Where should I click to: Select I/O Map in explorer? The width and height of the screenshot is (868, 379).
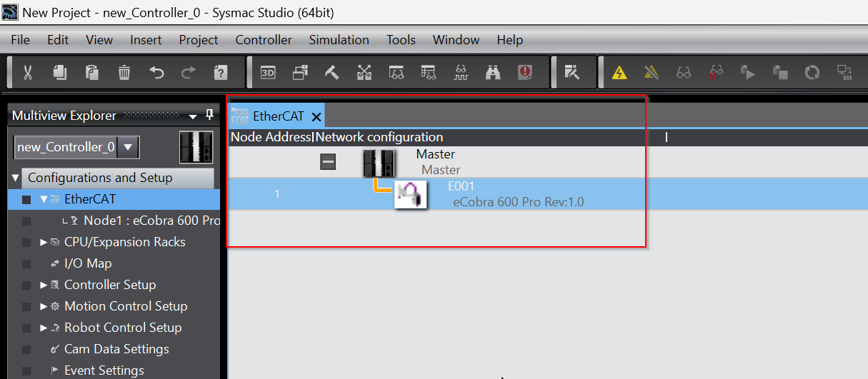(88, 263)
